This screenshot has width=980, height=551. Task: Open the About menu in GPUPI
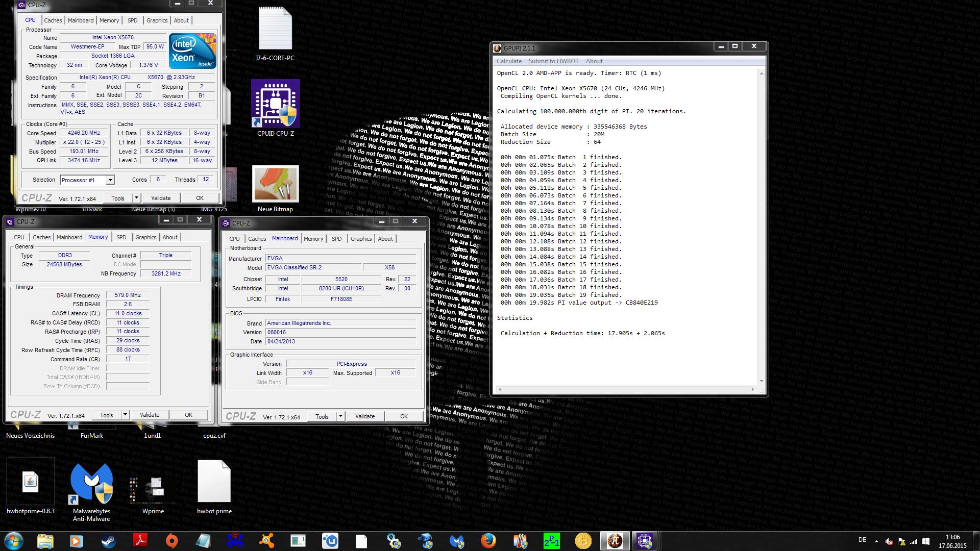click(x=594, y=61)
